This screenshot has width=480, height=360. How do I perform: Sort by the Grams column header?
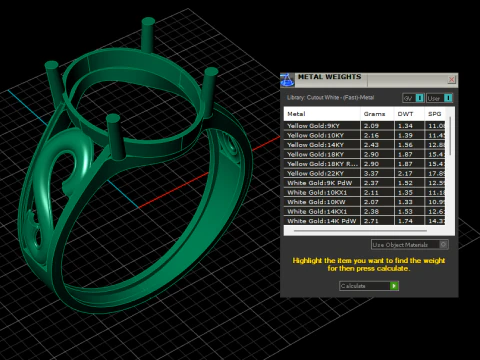point(377,114)
